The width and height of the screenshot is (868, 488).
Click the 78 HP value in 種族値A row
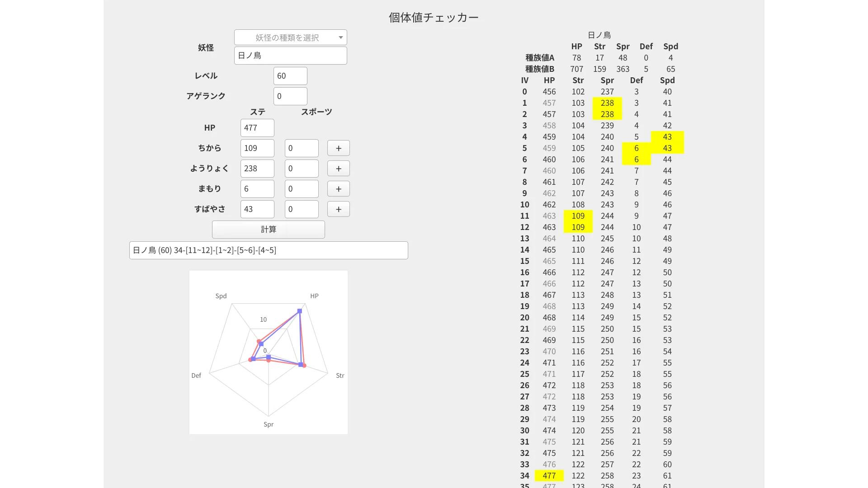click(576, 58)
